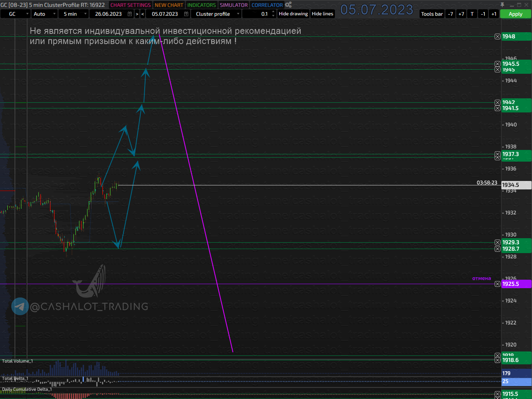Select the purple 1925.5 price label

(516, 284)
